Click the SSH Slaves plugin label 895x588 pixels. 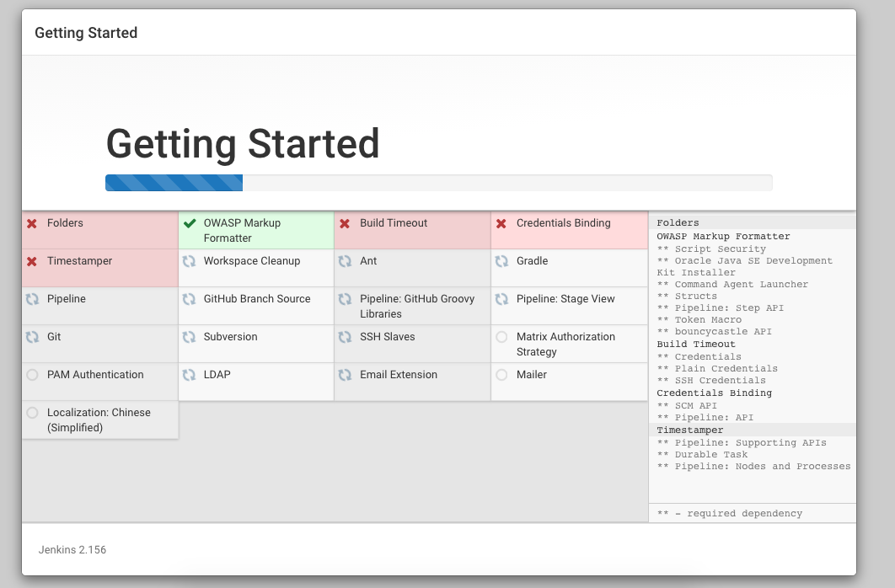[387, 336]
